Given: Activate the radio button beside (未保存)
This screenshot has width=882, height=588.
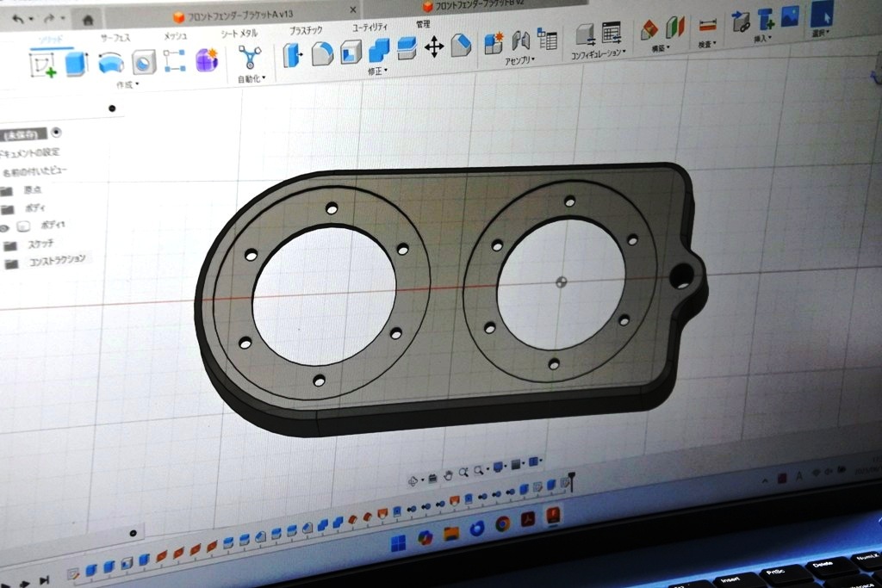Looking at the screenshot, I should (57, 132).
